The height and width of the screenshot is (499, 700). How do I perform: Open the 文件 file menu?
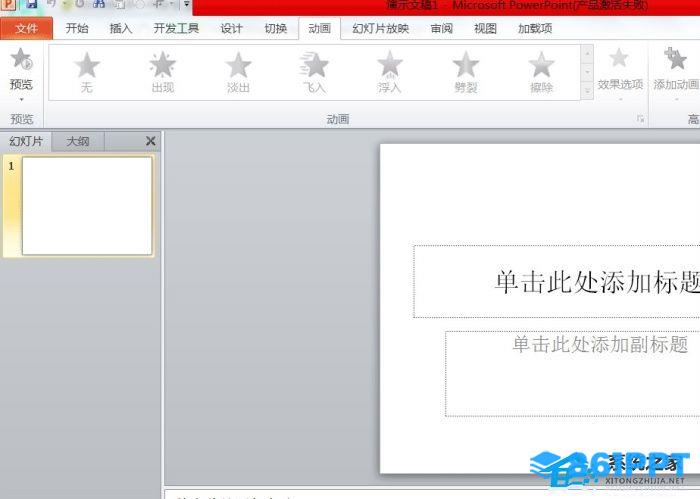pyautogui.click(x=26, y=29)
